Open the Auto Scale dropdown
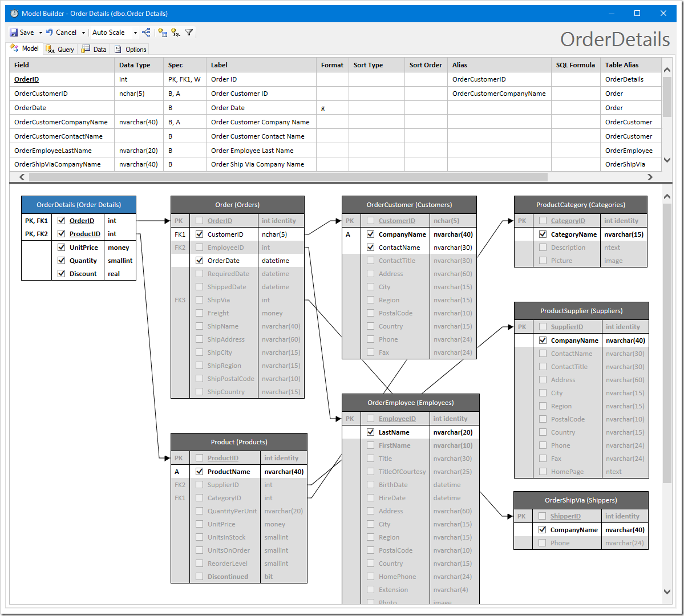The width and height of the screenshot is (684, 616). (135, 33)
